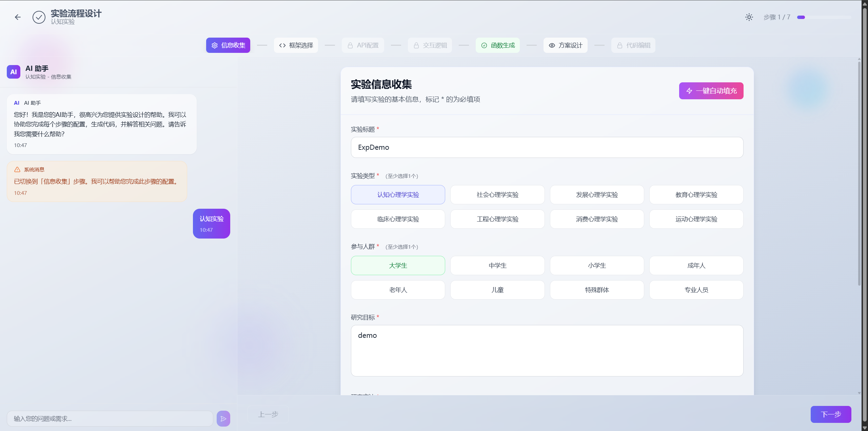Select 运动心理学实验 type
868x431 pixels.
[696, 219]
